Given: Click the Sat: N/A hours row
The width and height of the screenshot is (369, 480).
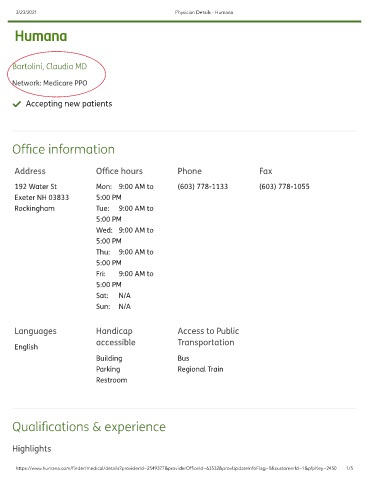Looking at the screenshot, I should [113, 295].
